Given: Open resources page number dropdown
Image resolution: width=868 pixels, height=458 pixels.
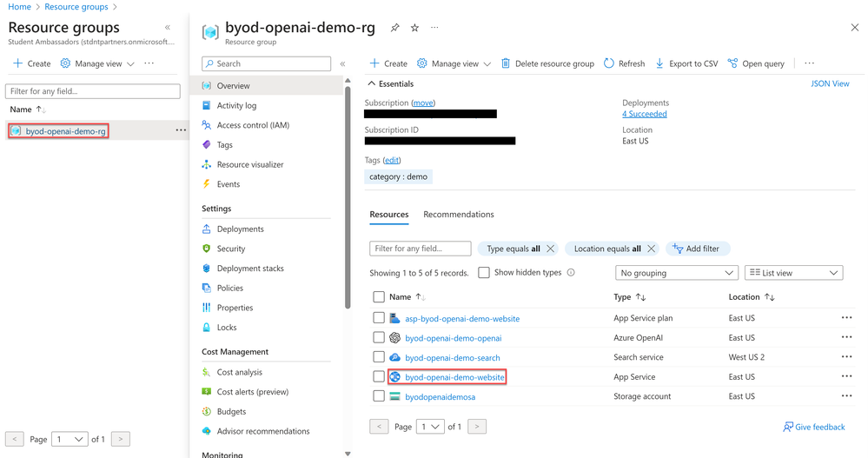Looking at the screenshot, I should [x=430, y=427].
